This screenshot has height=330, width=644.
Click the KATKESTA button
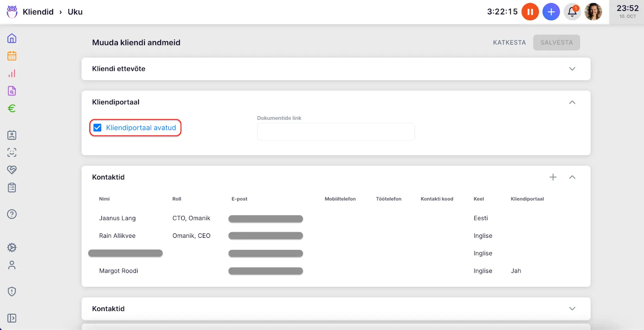[509, 43]
